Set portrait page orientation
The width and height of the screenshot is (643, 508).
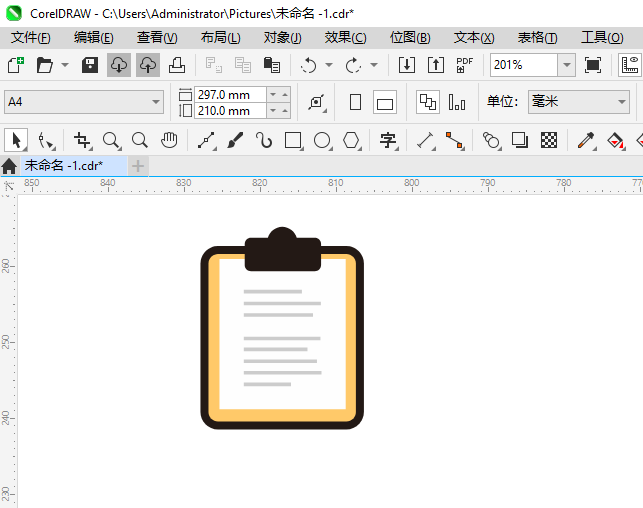click(356, 102)
